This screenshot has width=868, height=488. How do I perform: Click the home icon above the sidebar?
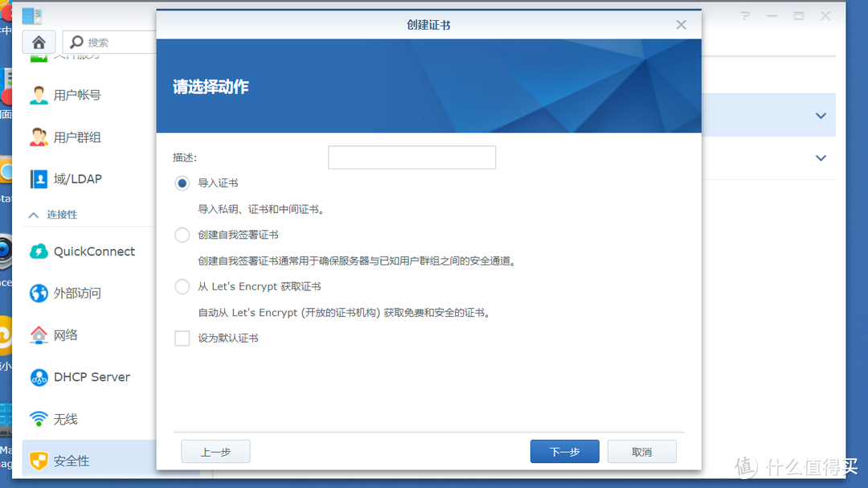point(39,41)
